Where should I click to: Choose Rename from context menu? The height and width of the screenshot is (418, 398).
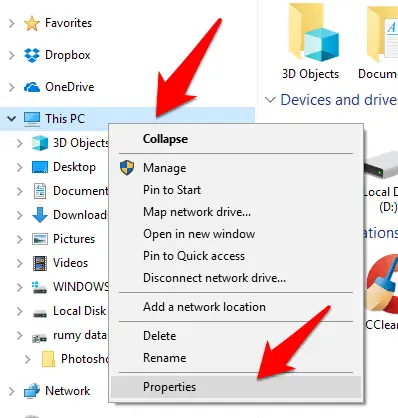point(236,358)
